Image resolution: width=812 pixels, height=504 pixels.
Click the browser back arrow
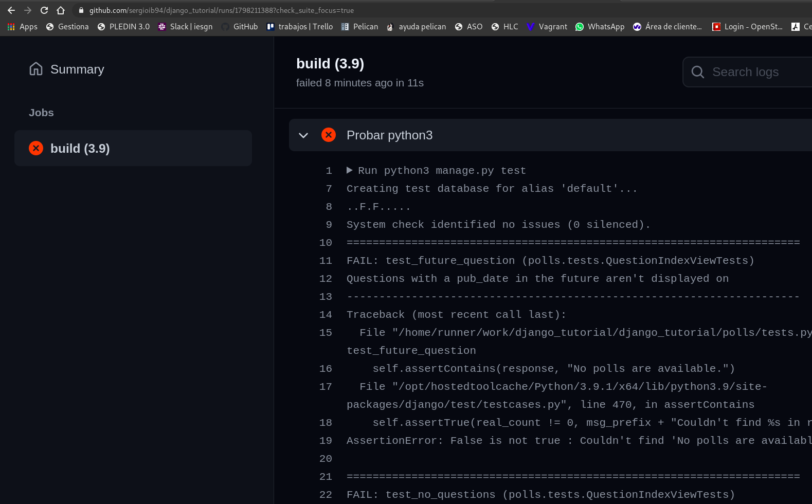point(11,10)
